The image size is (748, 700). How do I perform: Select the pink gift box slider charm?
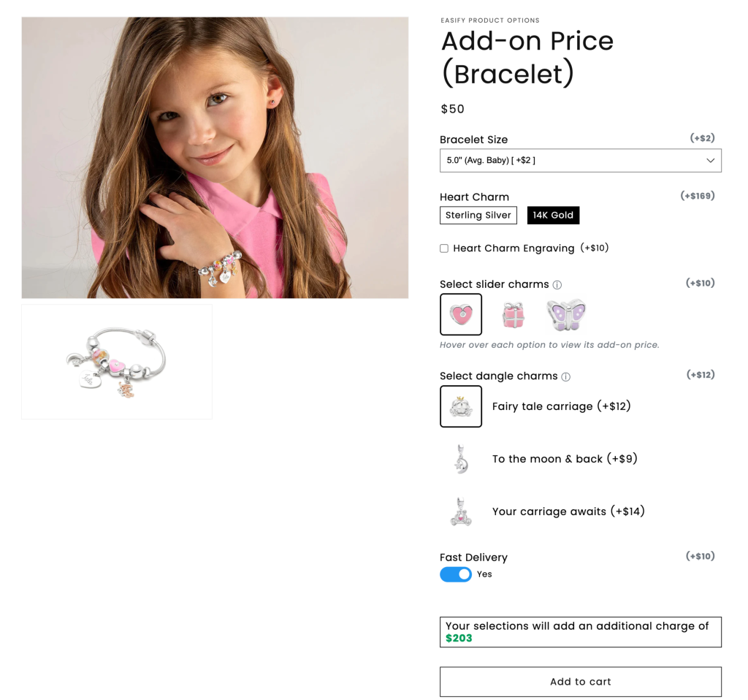tap(513, 314)
